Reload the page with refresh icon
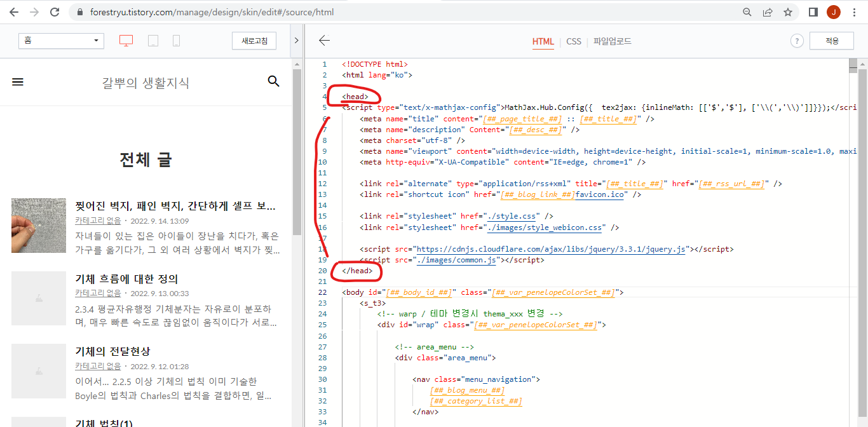 [55, 12]
